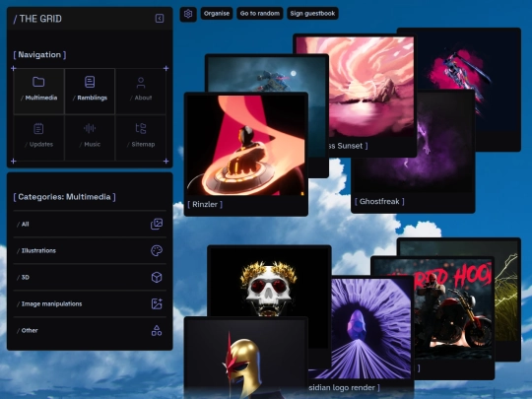Viewport: 532px width, 399px height.
Task: Click the Sitemap tree icon
Action: pyautogui.click(x=141, y=129)
